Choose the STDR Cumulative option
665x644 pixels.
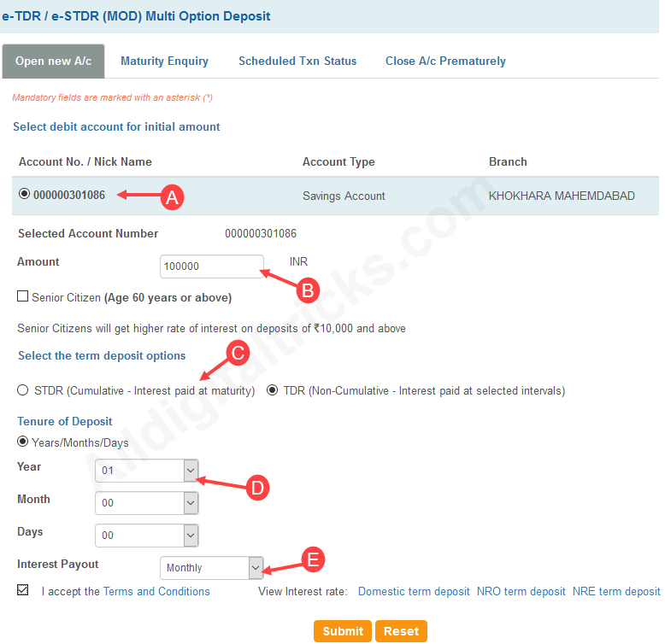(x=22, y=389)
